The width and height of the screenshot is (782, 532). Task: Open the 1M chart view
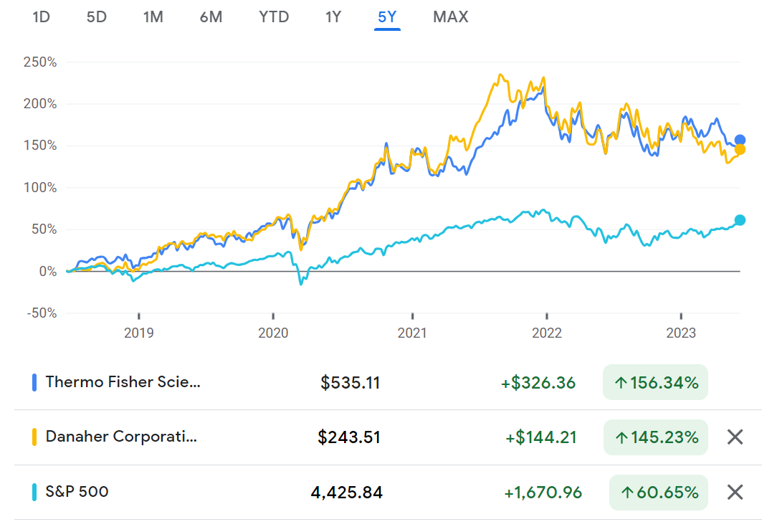[x=153, y=17]
